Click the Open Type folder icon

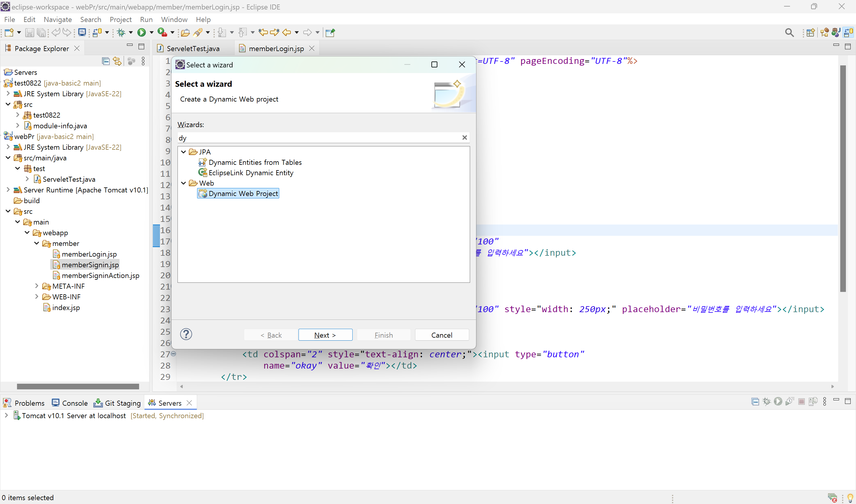(x=185, y=33)
